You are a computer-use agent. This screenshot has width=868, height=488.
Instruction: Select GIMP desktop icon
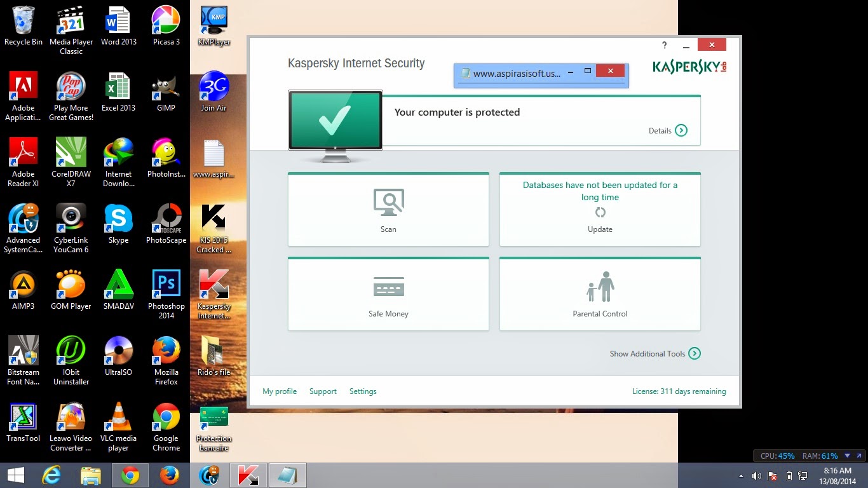click(x=166, y=91)
